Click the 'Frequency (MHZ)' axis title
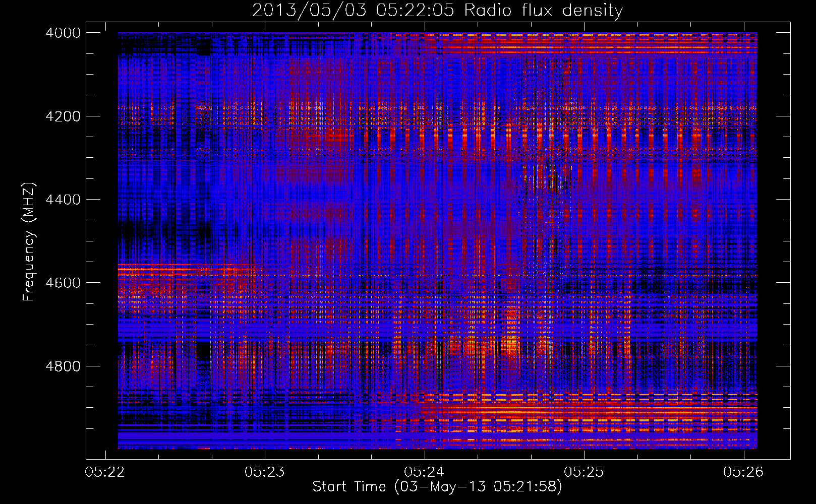This screenshot has width=816, height=504. click(28, 241)
